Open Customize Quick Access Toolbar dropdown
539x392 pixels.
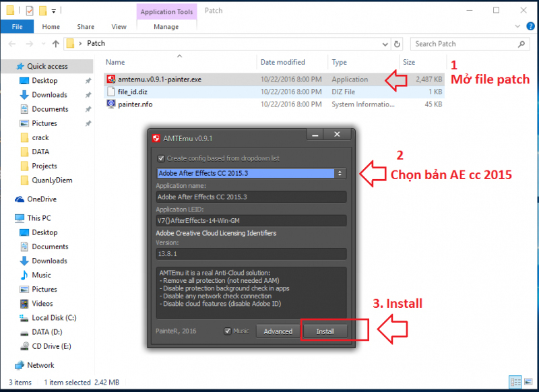click(54, 11)
